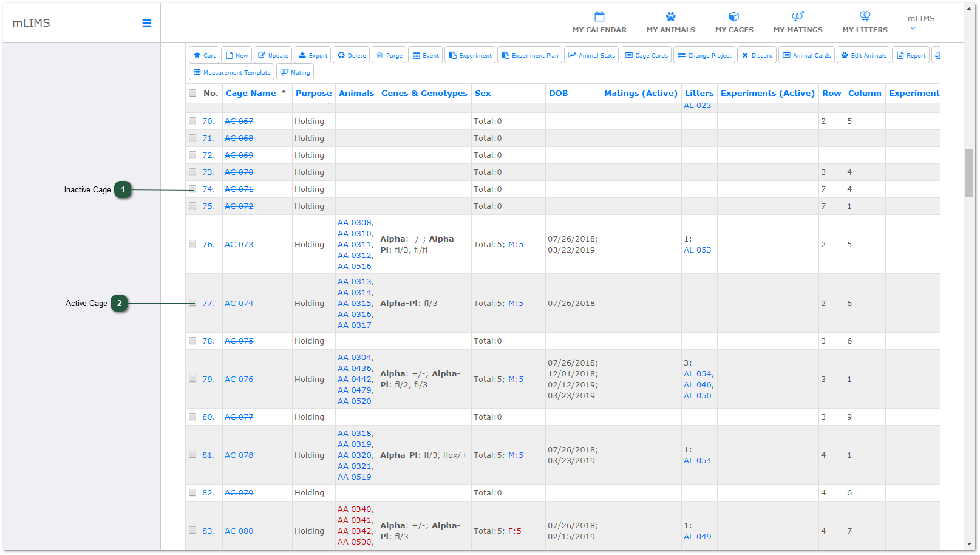Check the box for row 78
The image size is (980, 555).
(x=192, y=341)
